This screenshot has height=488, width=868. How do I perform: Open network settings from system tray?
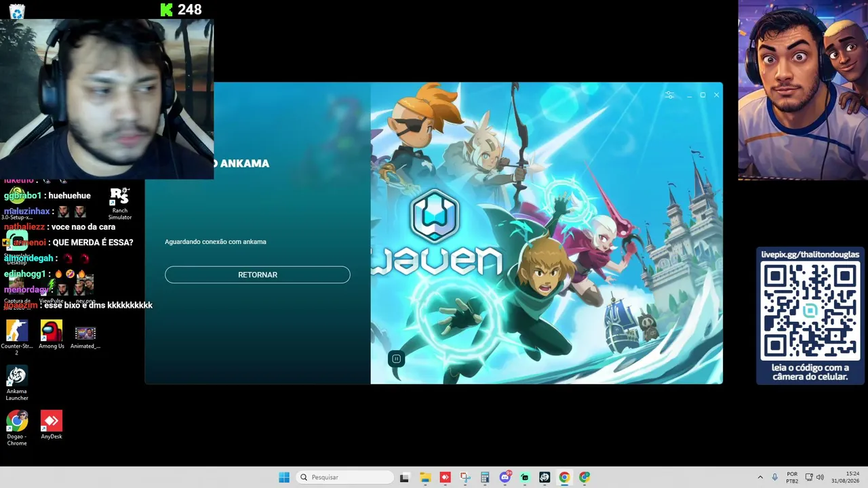click(x=809, y=477)
